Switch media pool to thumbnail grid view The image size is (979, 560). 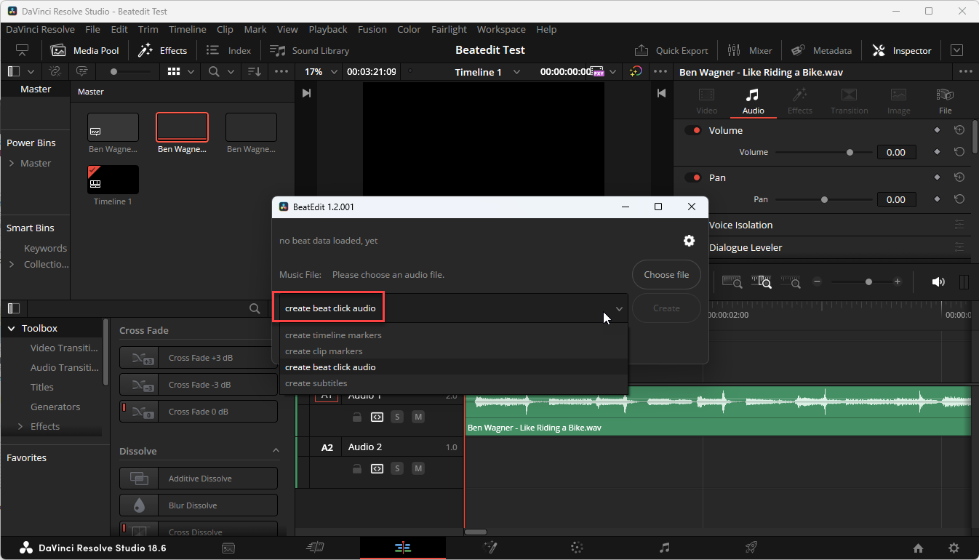174,71
